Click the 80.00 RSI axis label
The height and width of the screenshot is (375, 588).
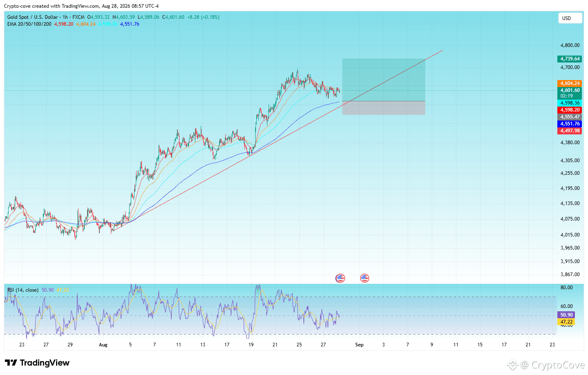(566, 288)
